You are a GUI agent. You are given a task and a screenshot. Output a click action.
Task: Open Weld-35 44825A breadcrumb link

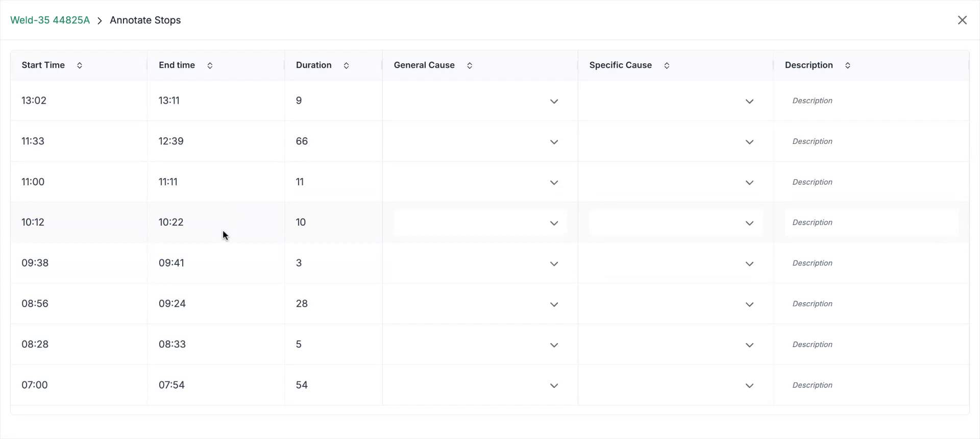click(x=50, y=20)
